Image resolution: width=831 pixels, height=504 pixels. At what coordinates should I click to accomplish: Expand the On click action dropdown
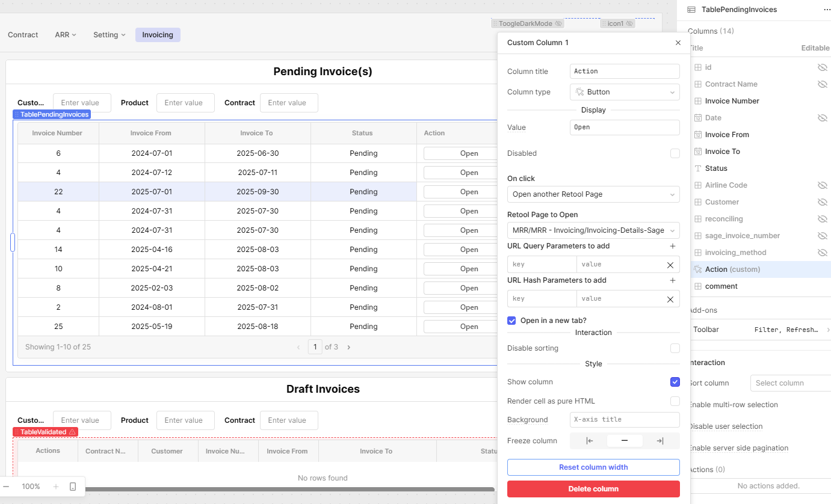pyautogui.click(x=593, y=194)
